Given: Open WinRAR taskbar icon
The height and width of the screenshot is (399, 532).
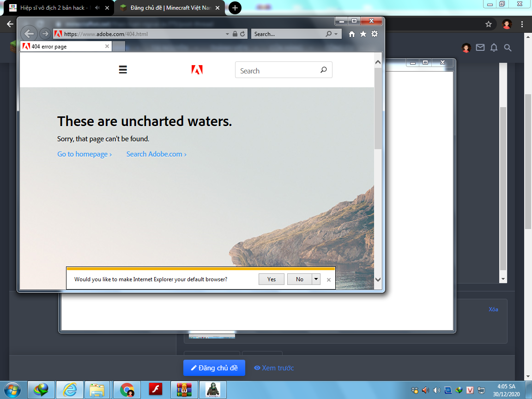Looking at the screenshot, I should [x=184, y=390].
